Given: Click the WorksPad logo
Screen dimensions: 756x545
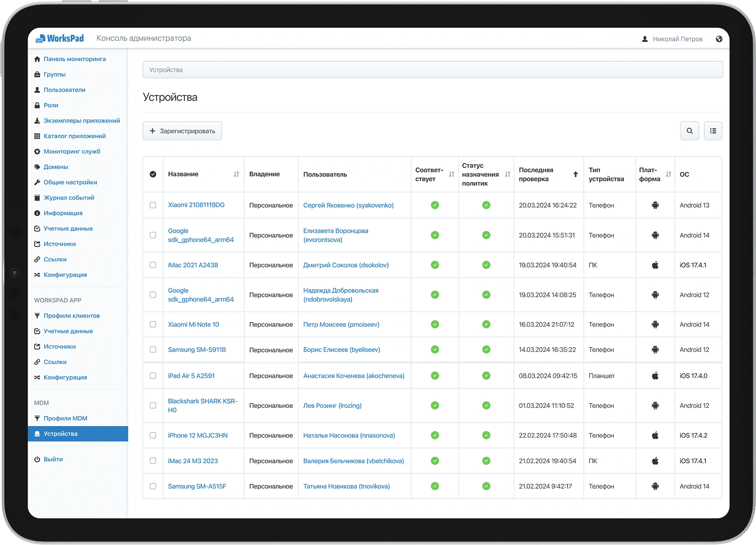Looking at the screenshot, I should [x=60, y=38].
